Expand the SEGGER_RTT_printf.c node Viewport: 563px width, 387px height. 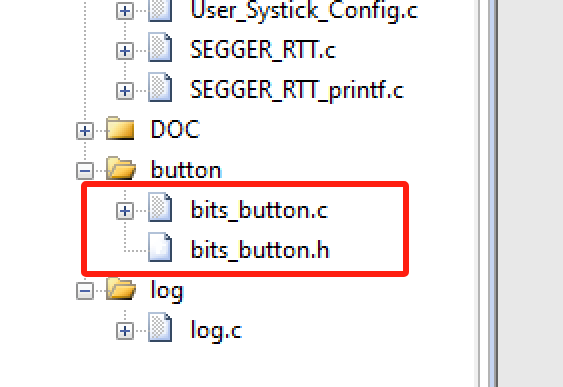(x=125, y=91)
